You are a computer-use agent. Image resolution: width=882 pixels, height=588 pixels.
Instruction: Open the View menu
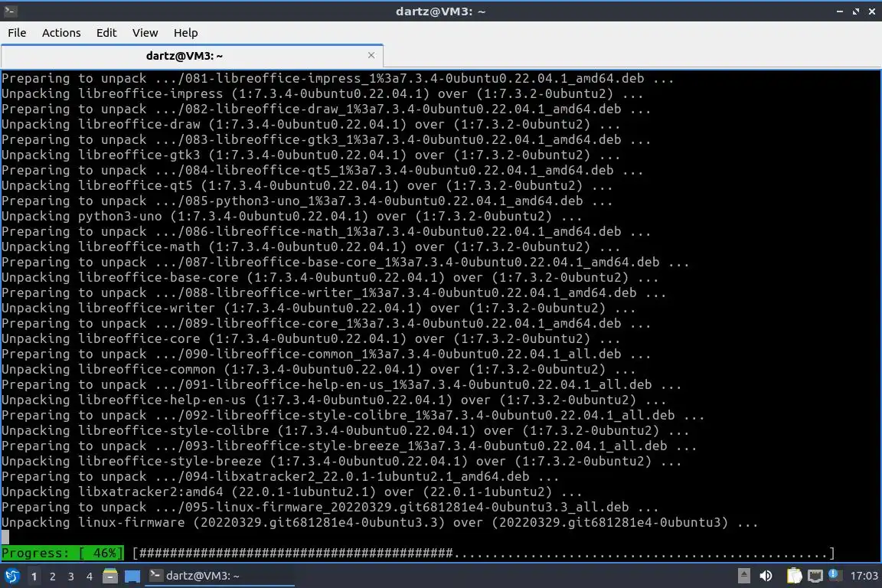[145, 33]
